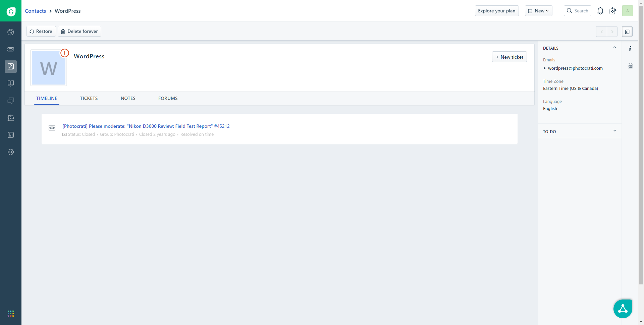
Task: Show contact info icon in right rail
Action: click(x=630, y=48)
